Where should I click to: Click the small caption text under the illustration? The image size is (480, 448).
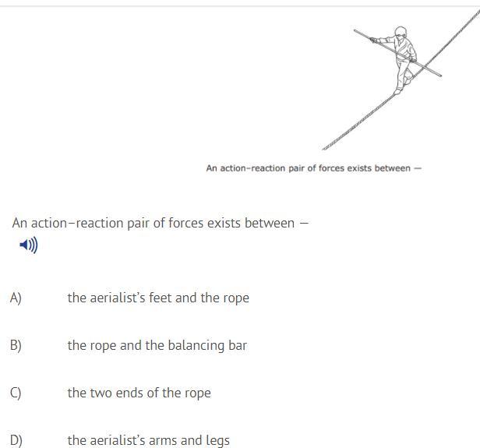pyautogui.click(x=314, y=168)
